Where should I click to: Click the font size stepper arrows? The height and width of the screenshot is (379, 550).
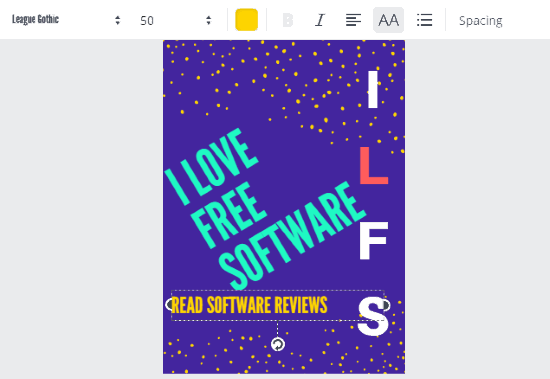209,20
